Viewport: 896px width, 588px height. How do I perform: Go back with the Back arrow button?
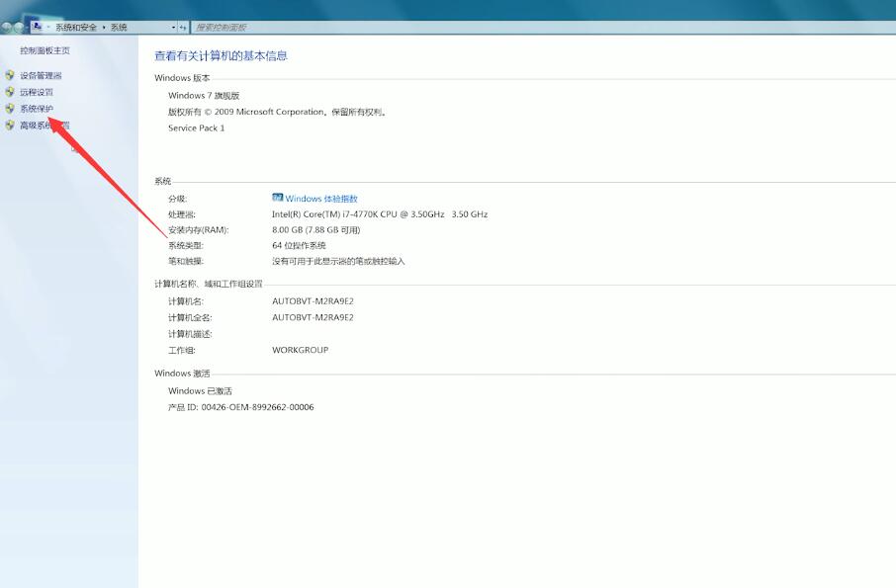6,27
